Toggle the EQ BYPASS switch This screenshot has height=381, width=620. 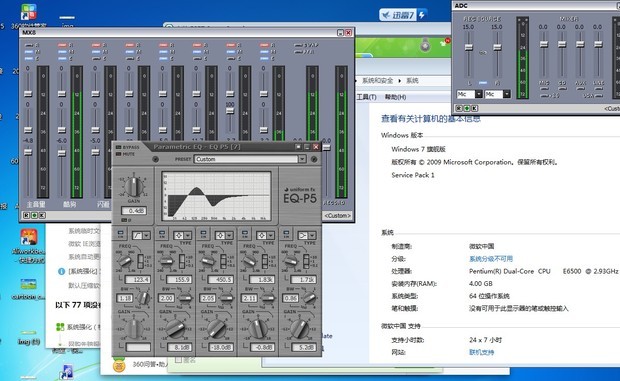click(118, 147)
